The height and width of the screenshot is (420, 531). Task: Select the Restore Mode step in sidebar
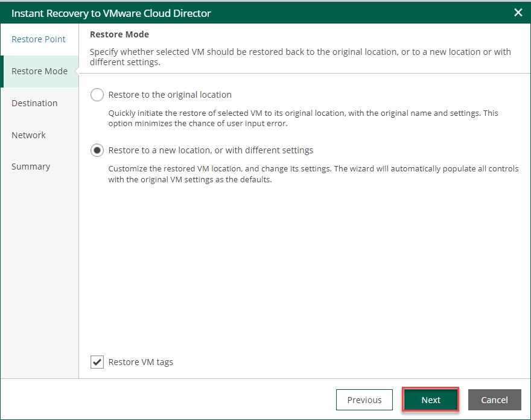pos(39,71)
